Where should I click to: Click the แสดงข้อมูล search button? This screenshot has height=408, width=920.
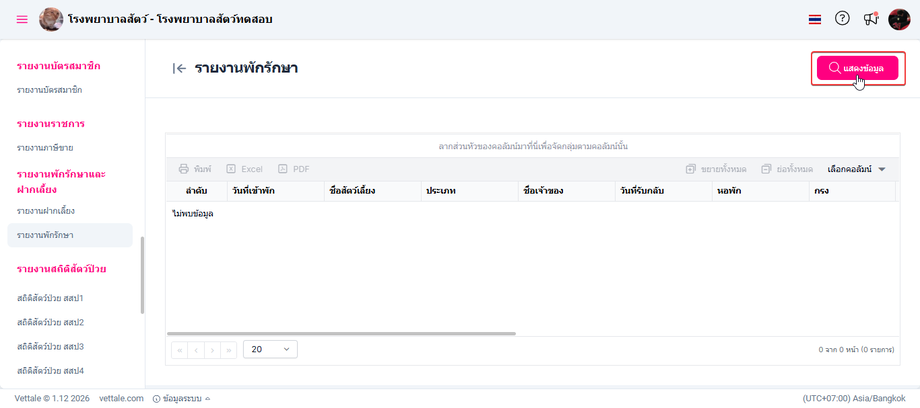coord(858,68)
